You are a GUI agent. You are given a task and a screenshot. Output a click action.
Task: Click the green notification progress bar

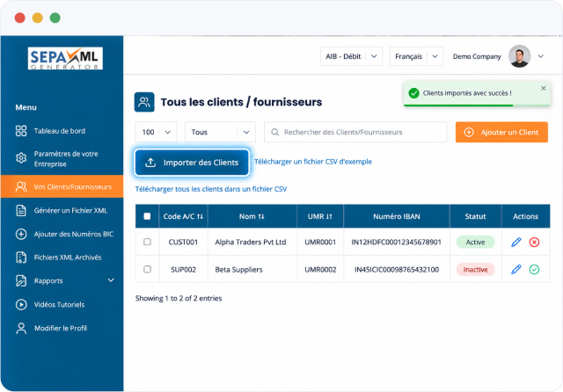pos(458,105)
